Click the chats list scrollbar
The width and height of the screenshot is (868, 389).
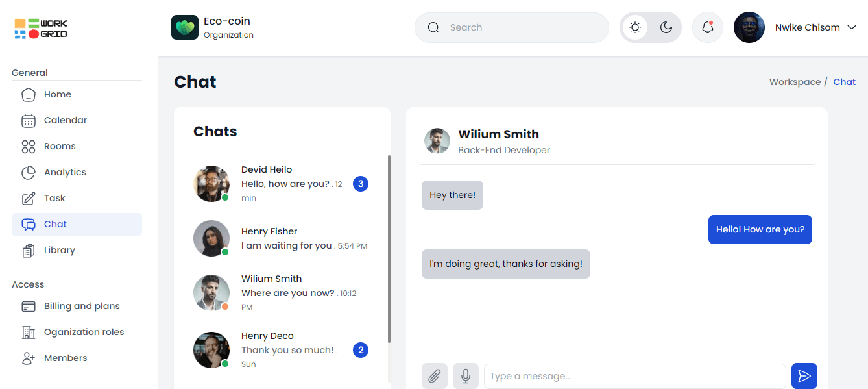click(x=389, y=247)
